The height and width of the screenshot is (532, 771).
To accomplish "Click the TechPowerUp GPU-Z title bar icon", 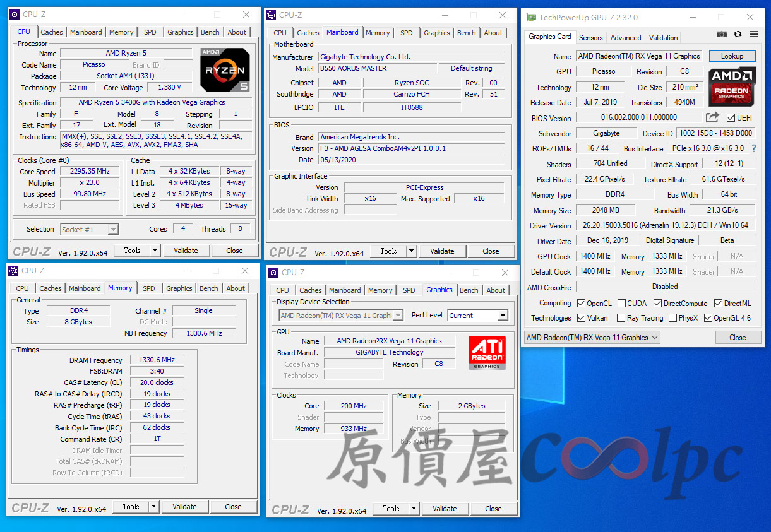I will [x=532, y=17].
